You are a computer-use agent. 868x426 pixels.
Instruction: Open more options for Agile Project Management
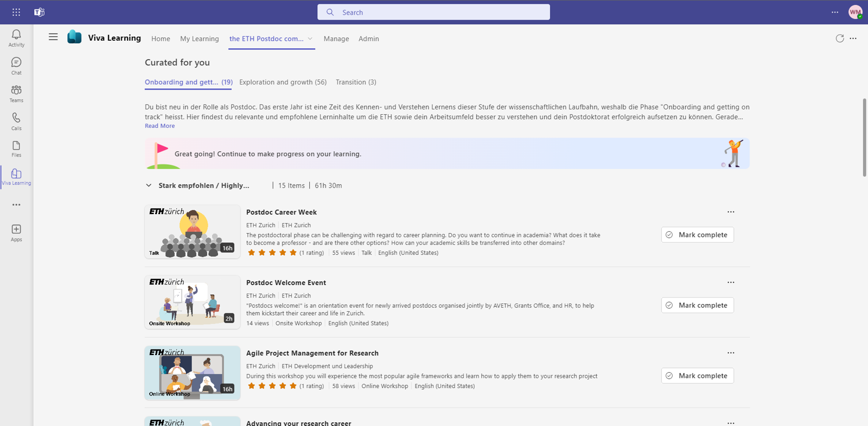pos(731,353)
